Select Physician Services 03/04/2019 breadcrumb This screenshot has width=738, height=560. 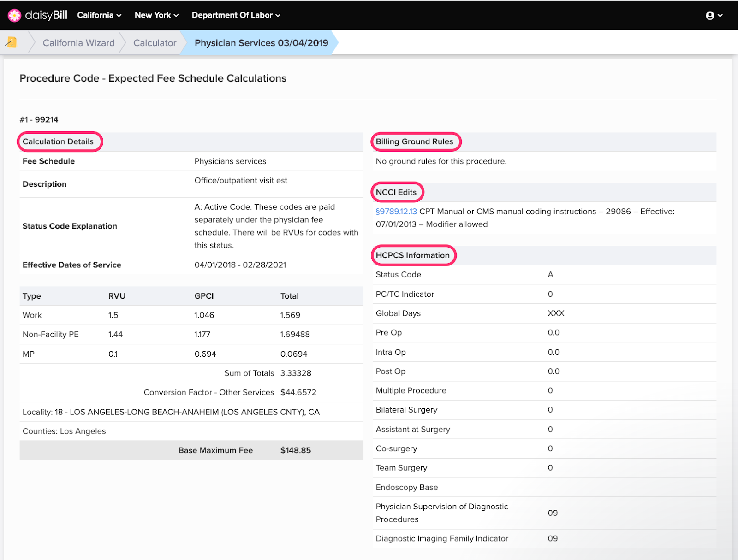[261, 43]
